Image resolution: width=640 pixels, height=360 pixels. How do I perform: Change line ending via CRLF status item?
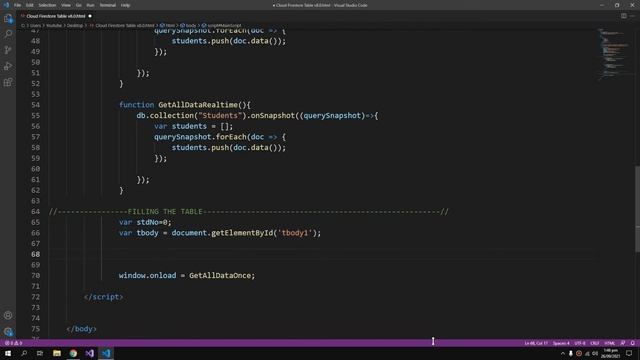click(595, 343)
